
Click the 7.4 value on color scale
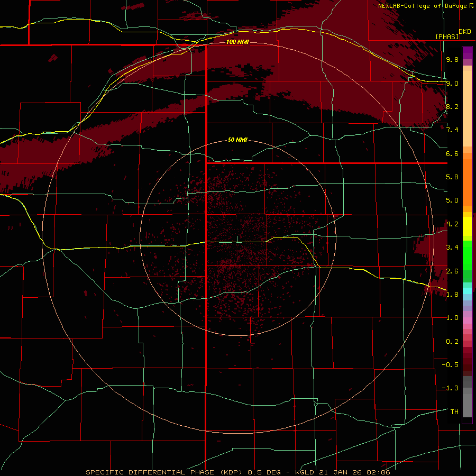point(452,130)
